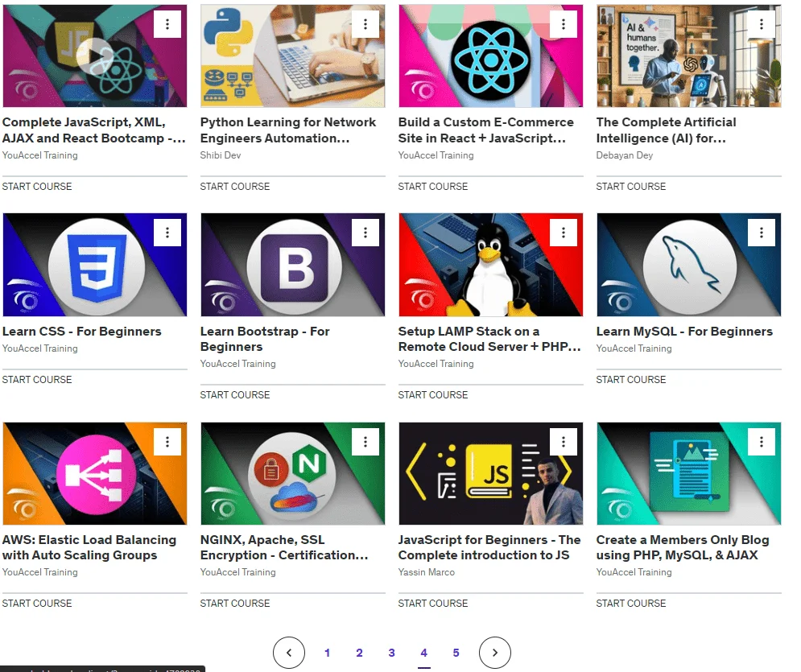Screen dimensions: 801x672
Task: Open title Setup LAMP Stack on a Remote Cloud Server
Action: (x=489, y=339)
